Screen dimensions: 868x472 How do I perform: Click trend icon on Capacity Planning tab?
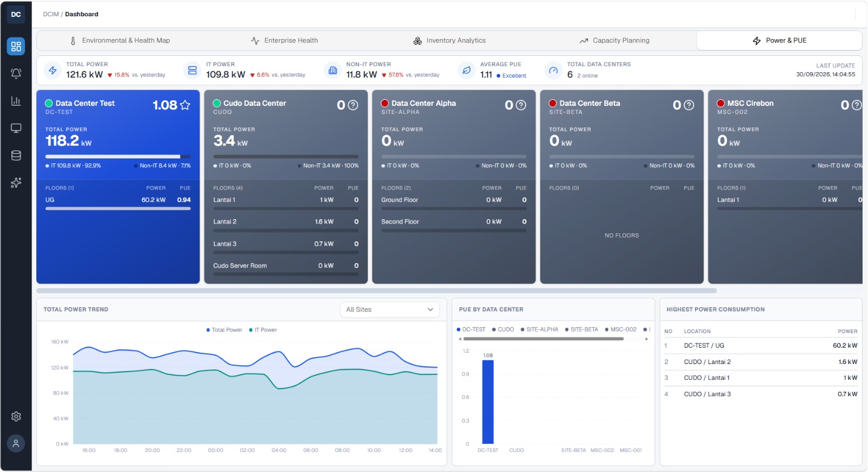(584, 41)
